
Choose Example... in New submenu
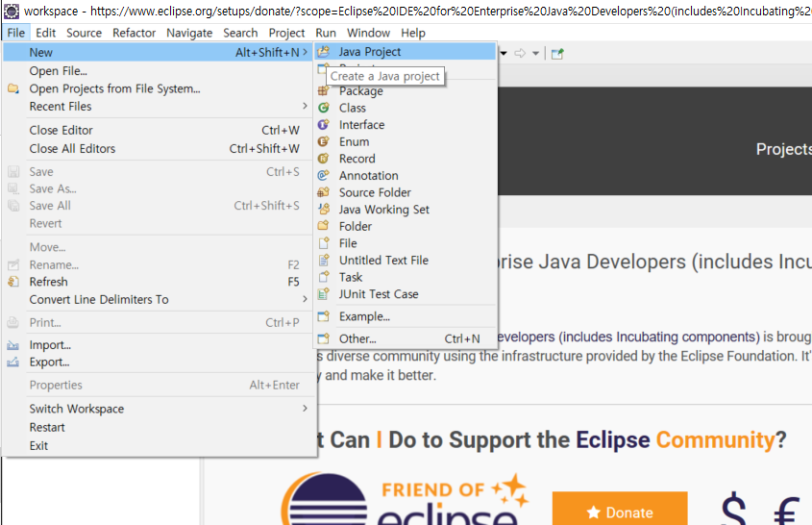point(405,316)
